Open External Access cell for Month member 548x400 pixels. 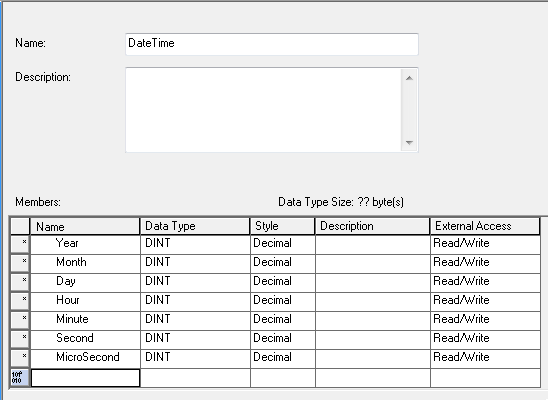coord(485,263)
